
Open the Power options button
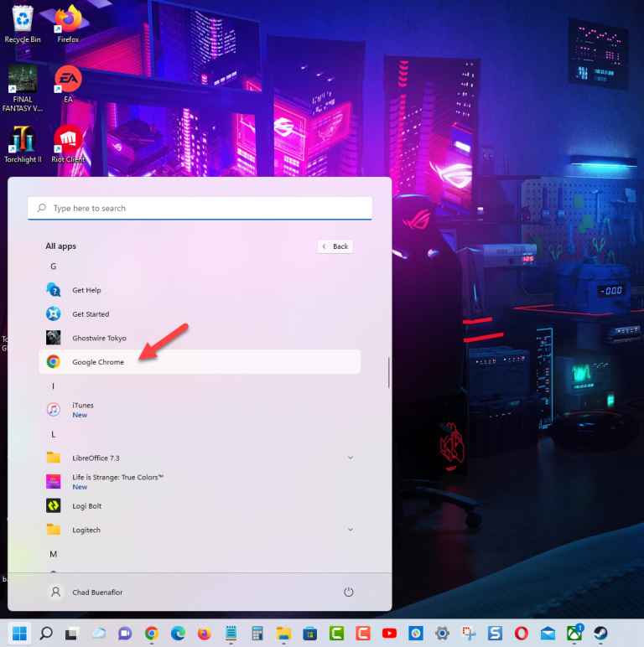point(349,593)
